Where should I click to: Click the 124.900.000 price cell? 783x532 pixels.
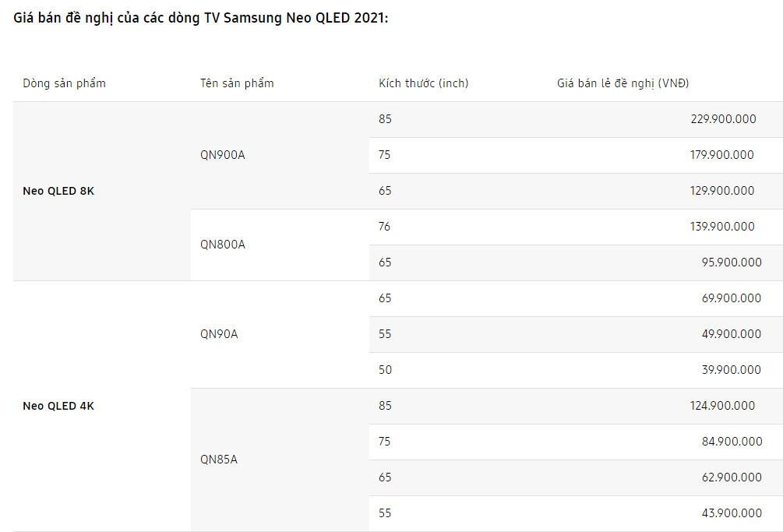722,406
